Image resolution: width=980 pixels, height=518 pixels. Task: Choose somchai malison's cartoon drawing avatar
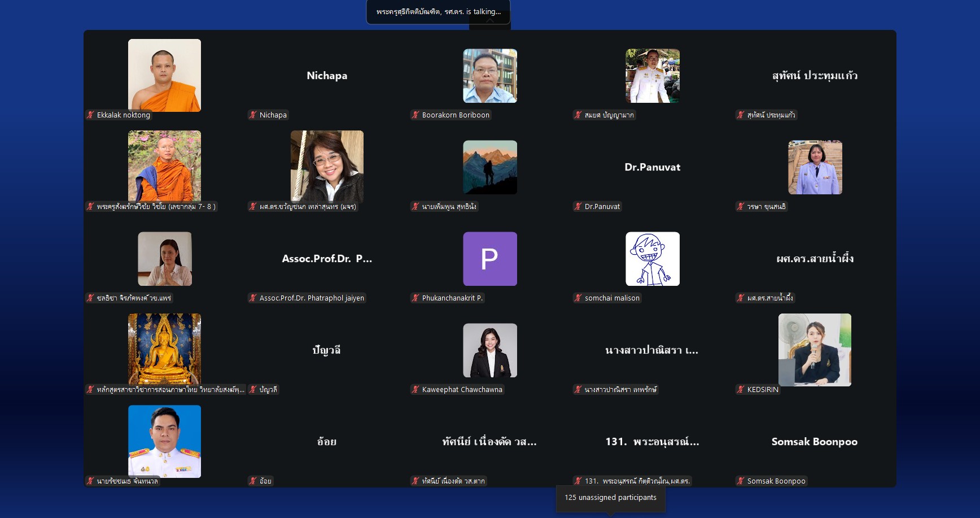pos(652,259)
